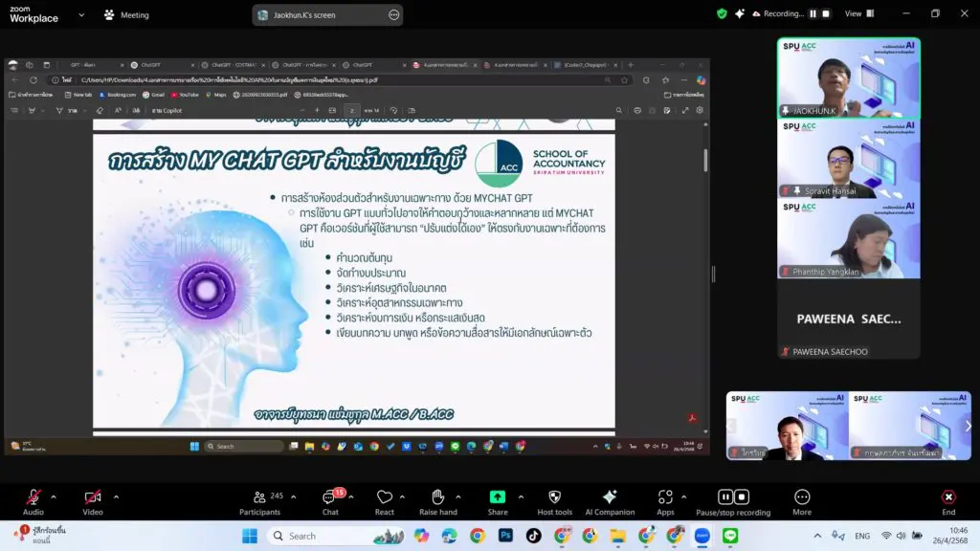Expand the caret beside Participants
The height and width of the screenshot is (551, 980).
(293, 497)
